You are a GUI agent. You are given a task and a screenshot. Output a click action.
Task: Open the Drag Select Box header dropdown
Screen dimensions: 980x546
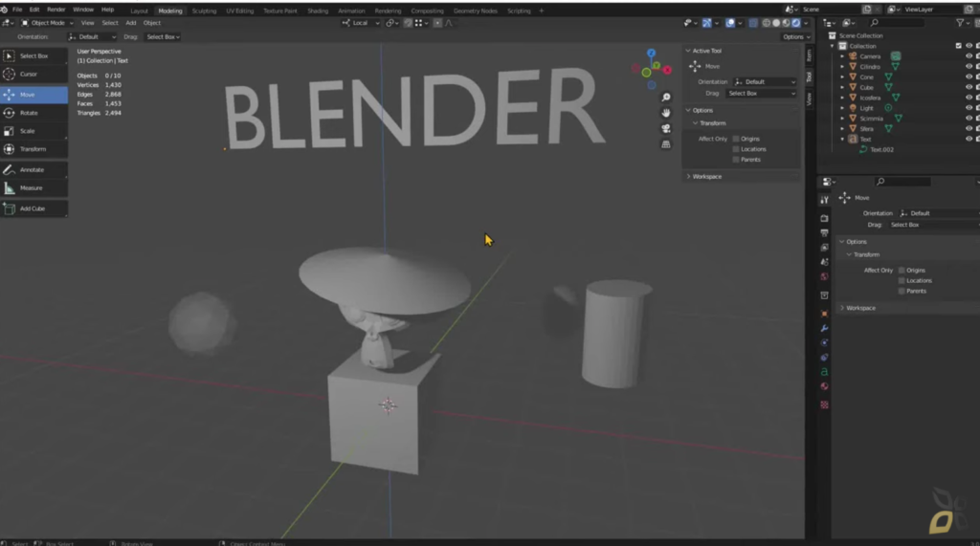click(163, 37)
